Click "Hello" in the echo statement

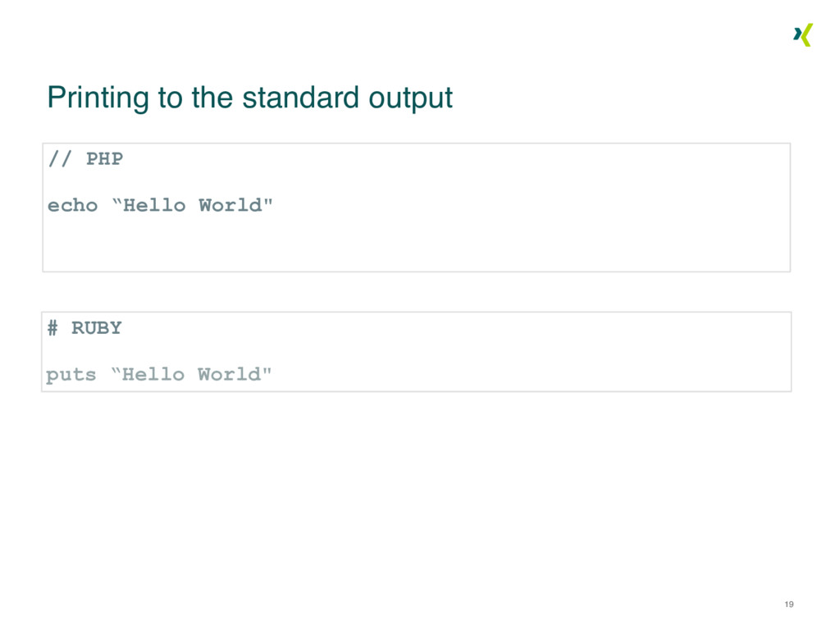(x=154, y=205)
